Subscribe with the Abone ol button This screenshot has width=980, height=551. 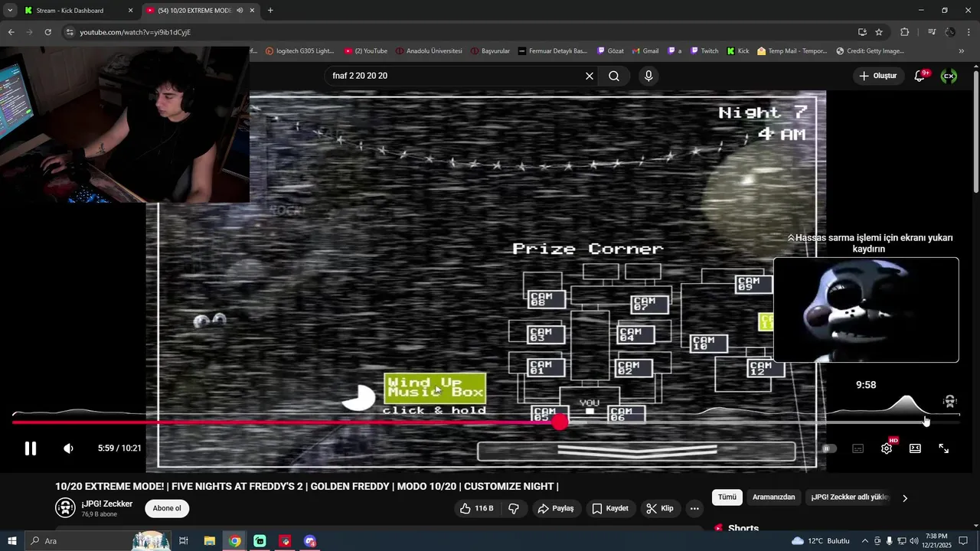point(167,508)
